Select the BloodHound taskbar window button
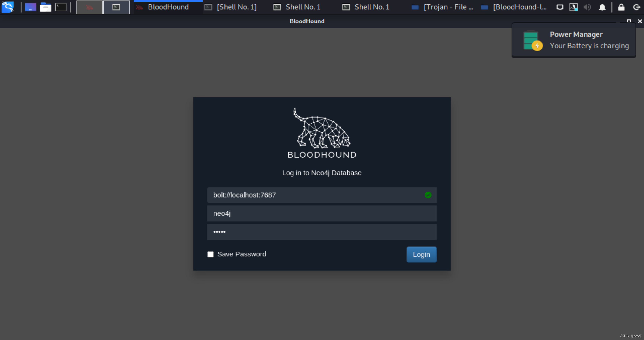This screenshot has width=644, height=340. tap(168, 7)
